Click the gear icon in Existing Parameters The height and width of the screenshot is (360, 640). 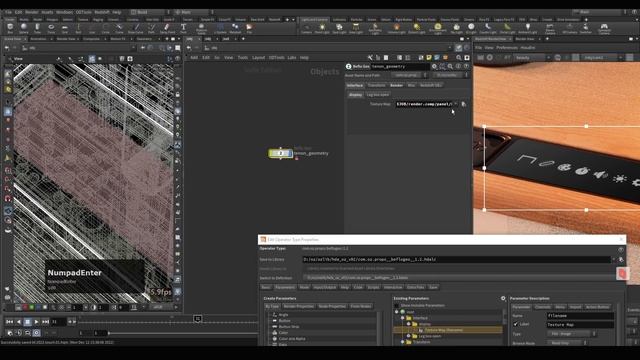(x=503, y=298)
